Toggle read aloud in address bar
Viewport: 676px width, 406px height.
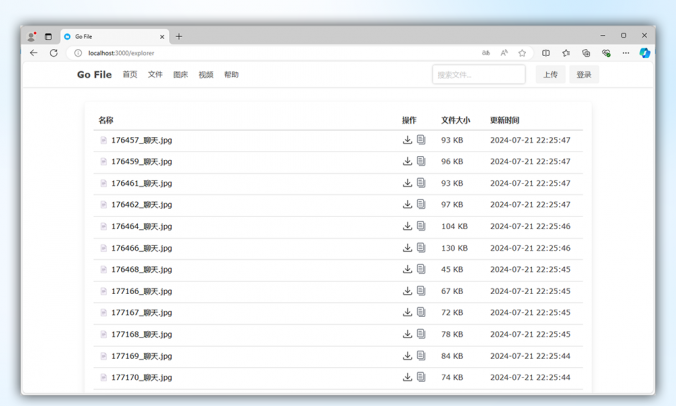click(504, 53)
